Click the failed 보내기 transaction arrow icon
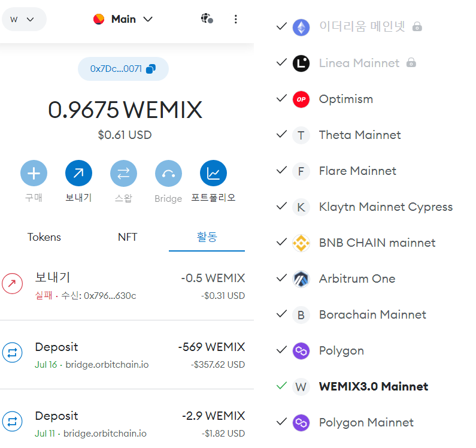Image resolution: width=476 pixels, height=448 pixels. click(x=12, y=284)
